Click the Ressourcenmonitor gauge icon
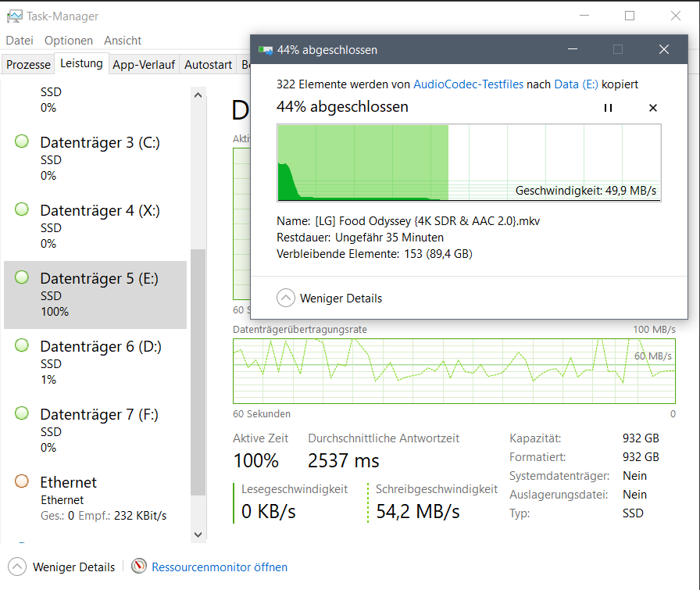The height and width of the screenshot is (590, 700). (x=139, y=567)
